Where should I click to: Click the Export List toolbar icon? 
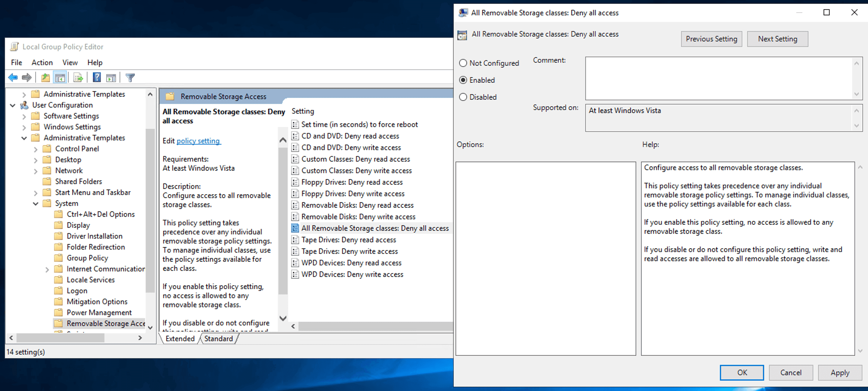[78, 77]
